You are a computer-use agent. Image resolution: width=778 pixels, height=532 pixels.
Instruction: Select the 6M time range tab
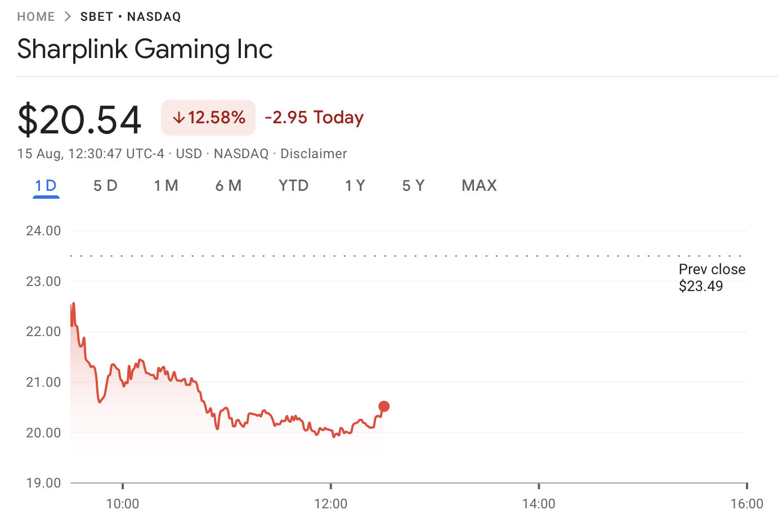coord(229,185)
